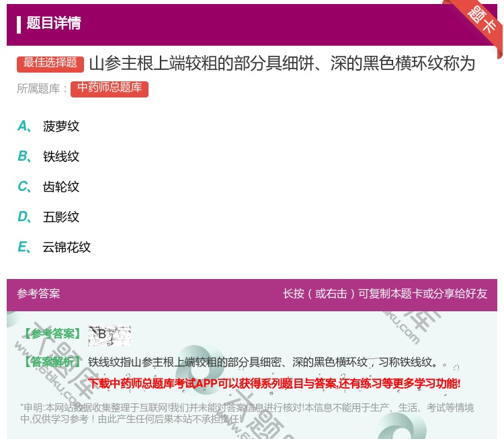Viewport: 504px width, 439px height.
Task: Select option D 五影纹
Action: coord(48,216)
